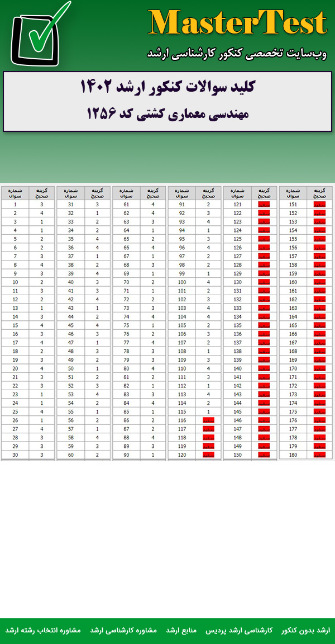Click the red answer cell for question 116
Image resolution: width=335 pixels, height=644 pixels.
pos(208,420)
